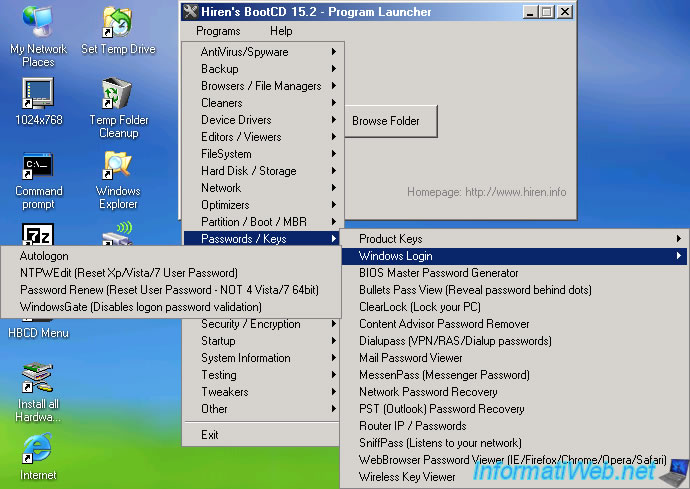
Task: Launch BIOS Master Password Generator
Action: 514,273
